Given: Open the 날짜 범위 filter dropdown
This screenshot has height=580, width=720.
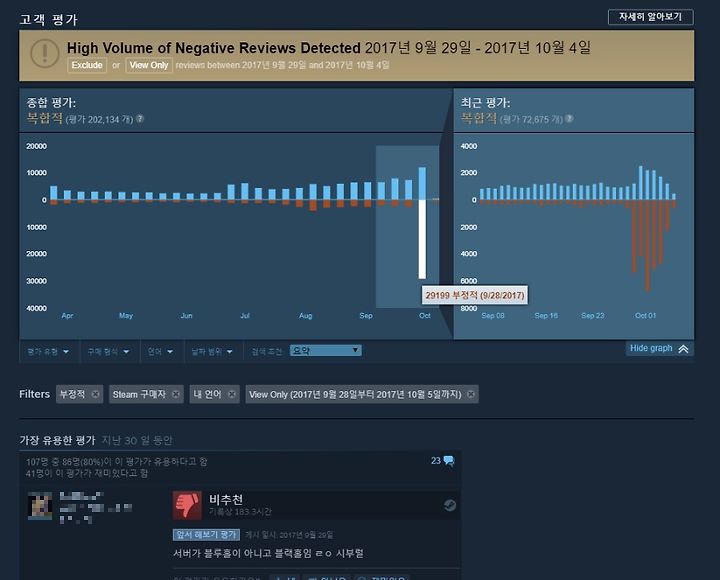Looking at the screenshot, I should pos(212,352).
